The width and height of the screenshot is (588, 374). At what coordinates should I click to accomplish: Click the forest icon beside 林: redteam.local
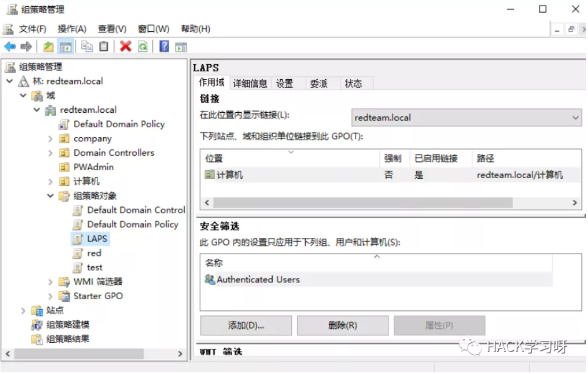23,81
